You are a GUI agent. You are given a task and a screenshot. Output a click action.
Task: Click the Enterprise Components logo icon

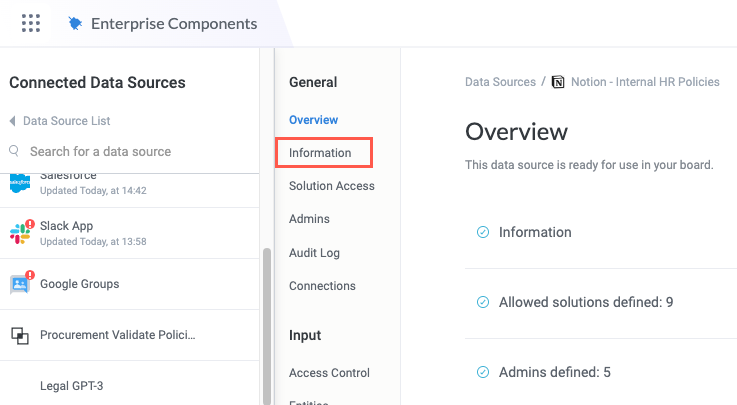coord(75,23)
